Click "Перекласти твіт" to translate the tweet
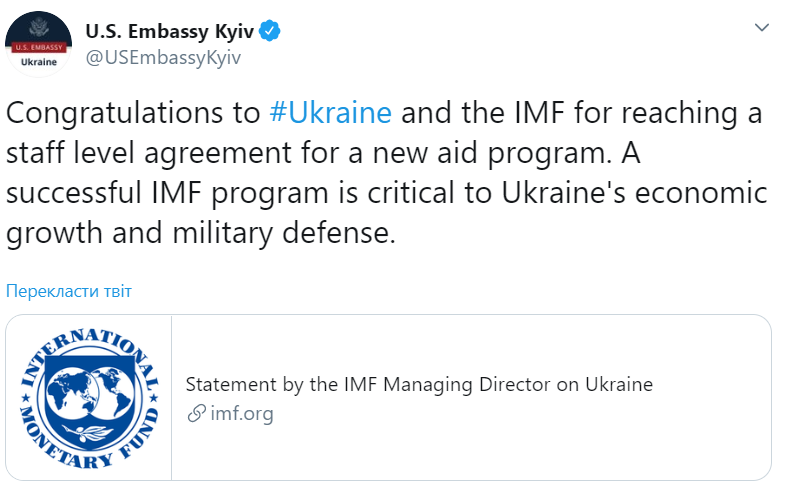This screenshot has width=786, height=489. pyautogui.click(x=69, y=291)
